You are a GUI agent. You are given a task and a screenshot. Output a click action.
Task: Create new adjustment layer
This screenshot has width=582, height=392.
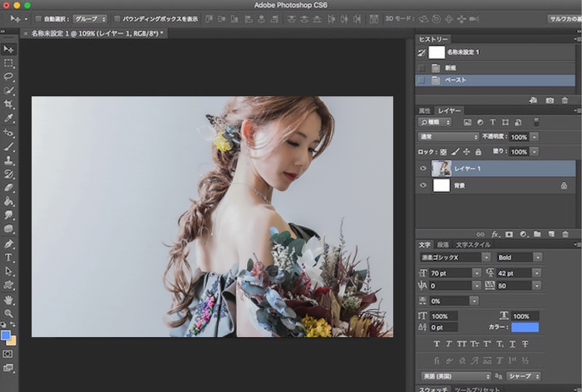(523, 234)
